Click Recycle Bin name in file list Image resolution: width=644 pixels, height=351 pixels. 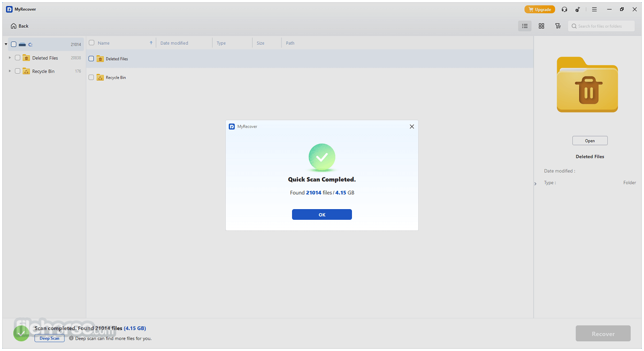(116, 78)
